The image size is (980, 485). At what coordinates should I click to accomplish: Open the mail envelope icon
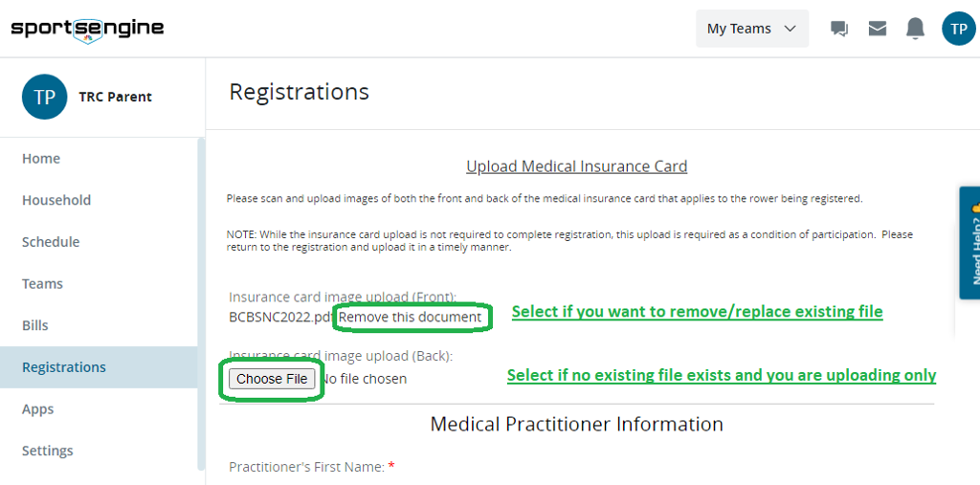click(878, 29)
